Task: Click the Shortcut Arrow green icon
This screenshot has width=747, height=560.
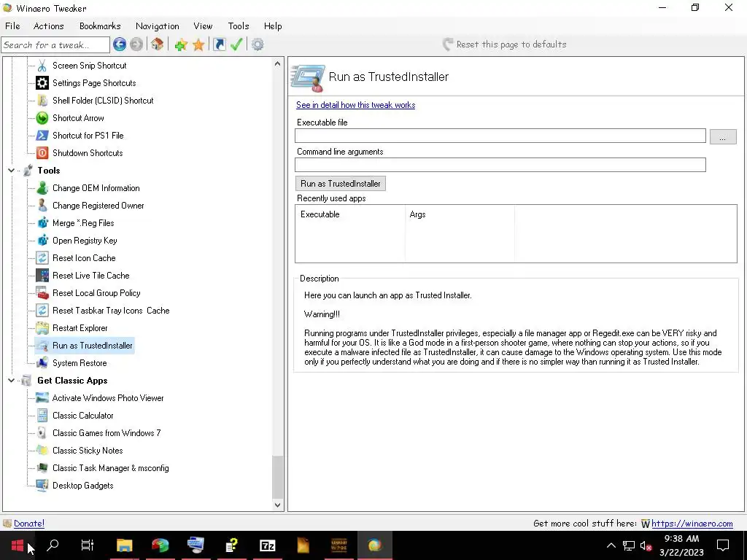Action: click(42, 117)
